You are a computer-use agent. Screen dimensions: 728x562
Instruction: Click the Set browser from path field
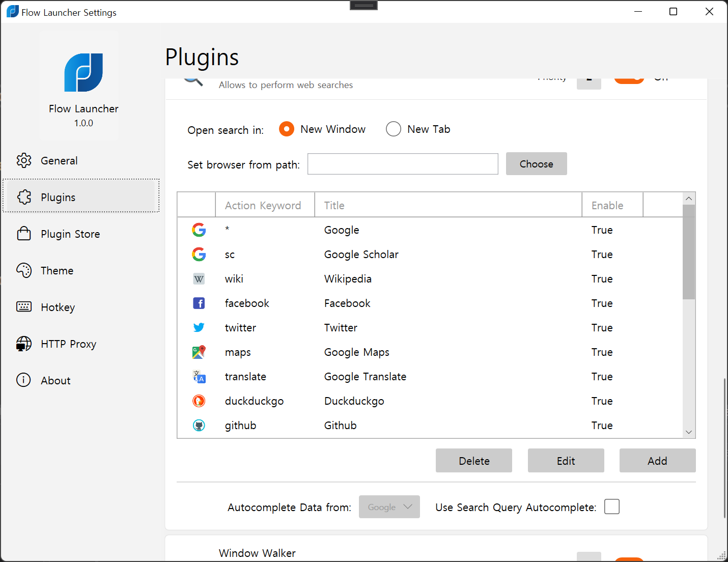pos(403,164)
